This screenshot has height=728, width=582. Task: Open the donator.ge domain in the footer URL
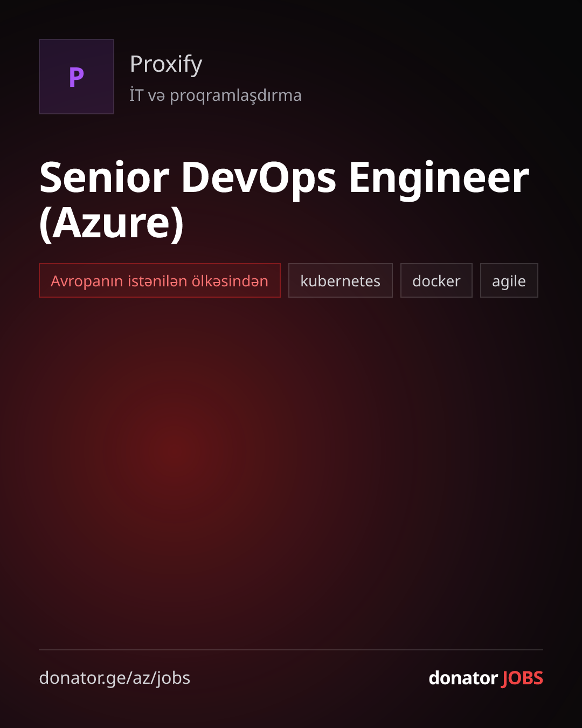(x=83, y=678)
